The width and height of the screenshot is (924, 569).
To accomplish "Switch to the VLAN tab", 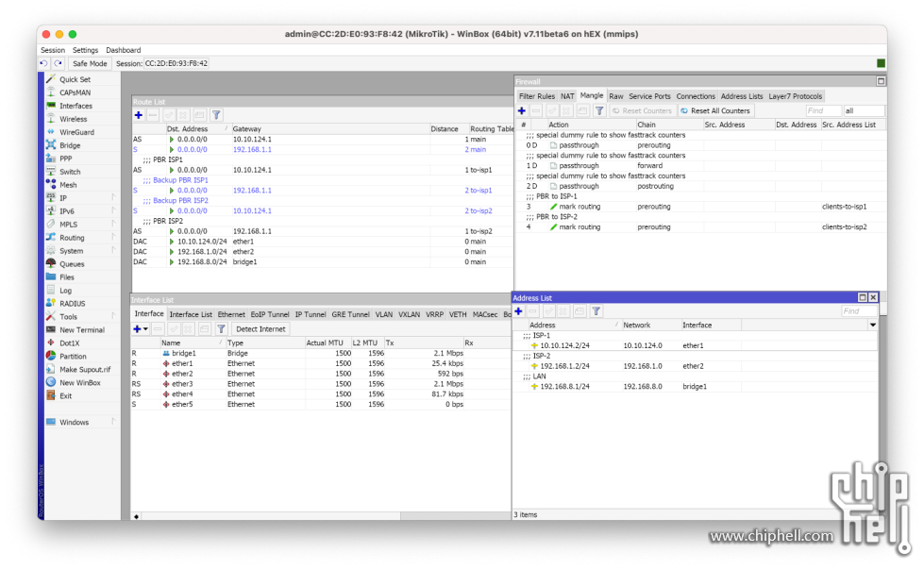I will pos(383,315).
